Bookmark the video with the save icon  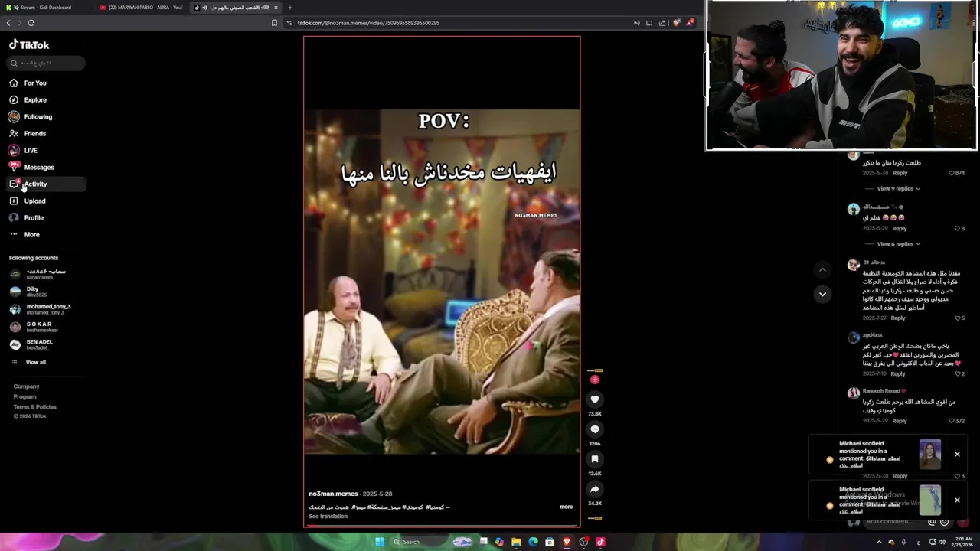[x=594, y=459]
